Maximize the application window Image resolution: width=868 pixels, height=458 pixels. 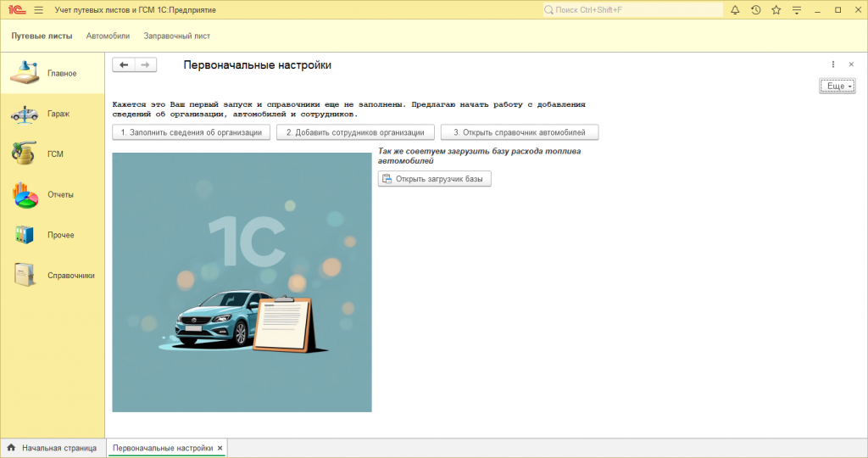tap(838, 10)
